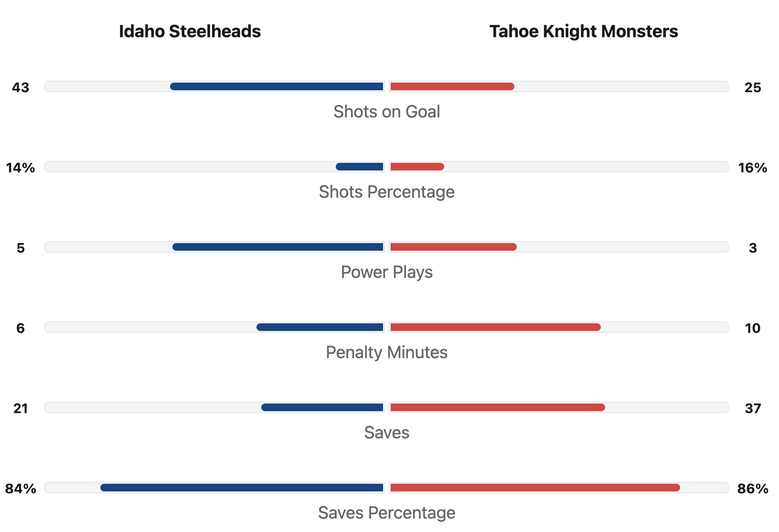779x532 pixels.
Task: Click Idaho's 43 shots on goal value
Action: [21, 88]
